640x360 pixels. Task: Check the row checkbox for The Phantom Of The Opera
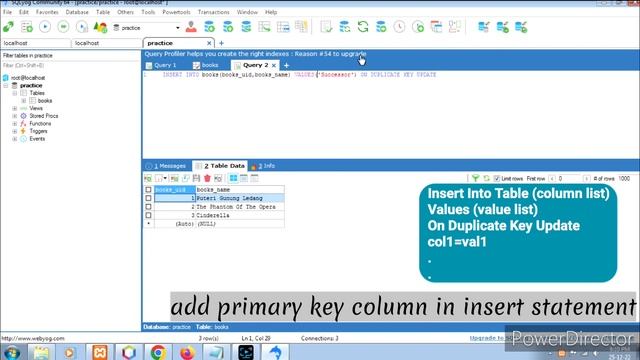[149, 207]
